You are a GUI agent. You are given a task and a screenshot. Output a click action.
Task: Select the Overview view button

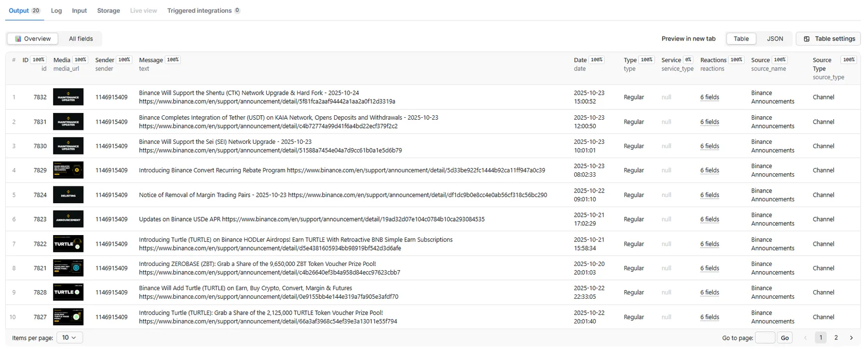pos(33,39)
